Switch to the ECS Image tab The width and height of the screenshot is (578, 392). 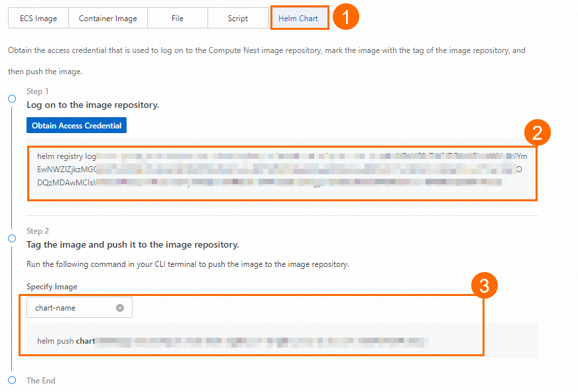pos(38,19)
